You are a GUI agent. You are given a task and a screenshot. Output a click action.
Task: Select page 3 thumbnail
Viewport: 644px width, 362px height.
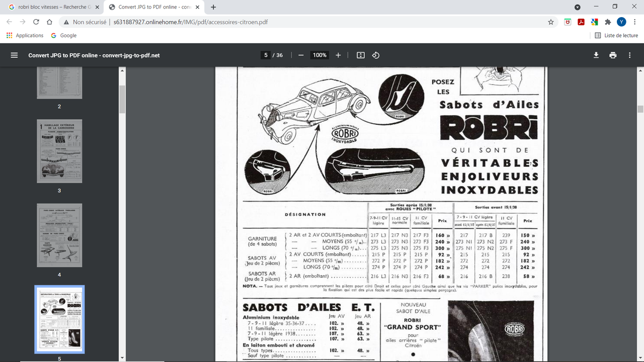(x=59, y=151)
